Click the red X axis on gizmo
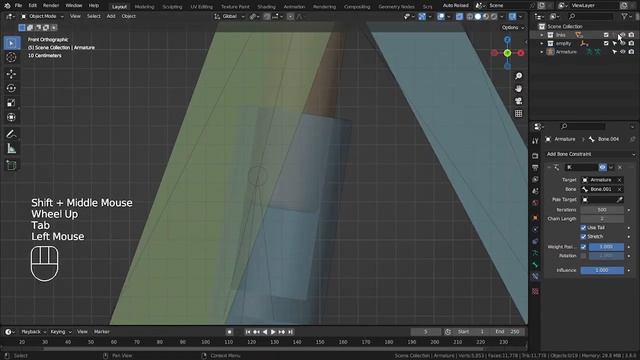Image resolution: width=640 pixels, height=360 pixels. (x=521, y=53)
